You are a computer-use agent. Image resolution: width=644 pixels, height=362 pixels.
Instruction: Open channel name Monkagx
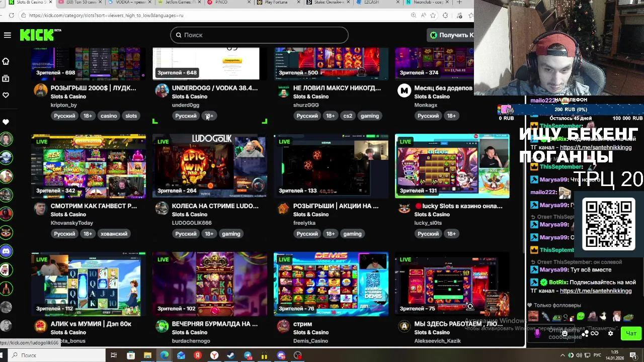[426, 105]
